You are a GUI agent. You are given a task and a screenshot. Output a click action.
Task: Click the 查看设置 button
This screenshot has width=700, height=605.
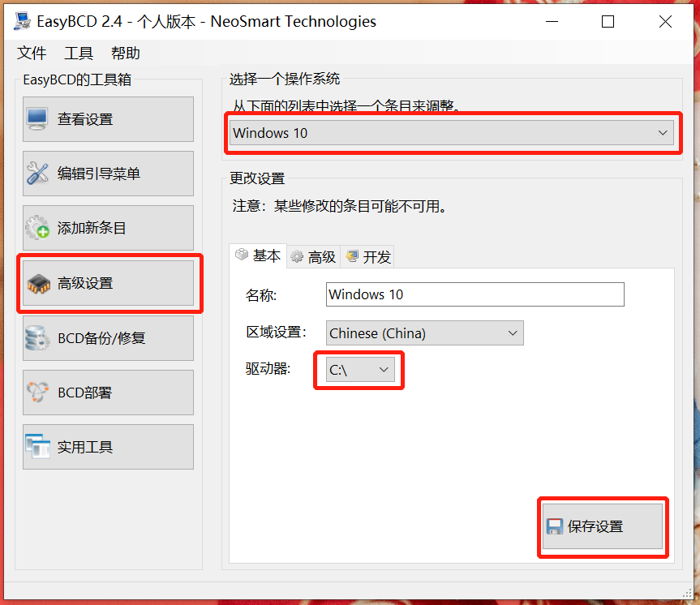[x=108, y=119]
